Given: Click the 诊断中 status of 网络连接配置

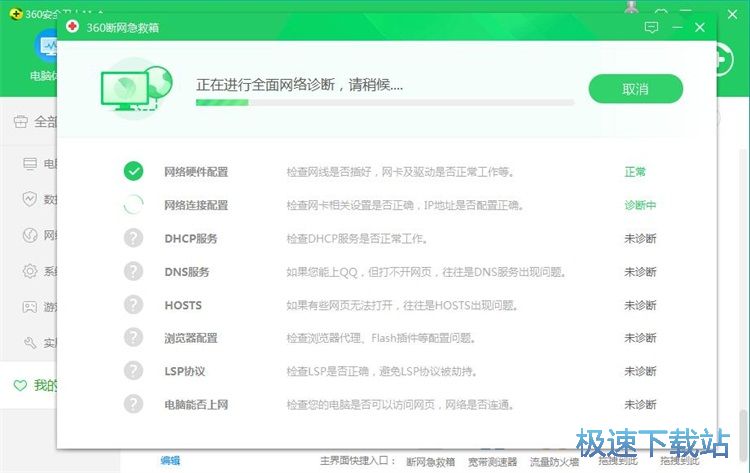Looking at the screenshot, I should click(x=640, y=205).
